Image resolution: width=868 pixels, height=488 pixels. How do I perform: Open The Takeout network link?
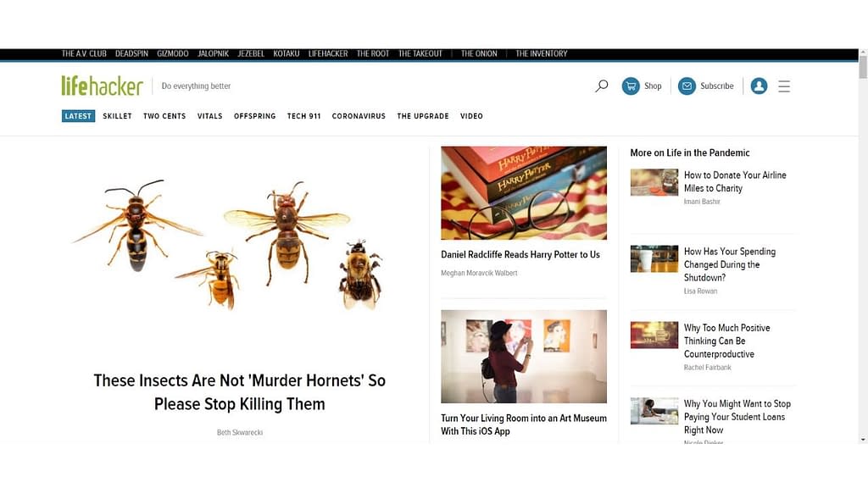point(420,53)
